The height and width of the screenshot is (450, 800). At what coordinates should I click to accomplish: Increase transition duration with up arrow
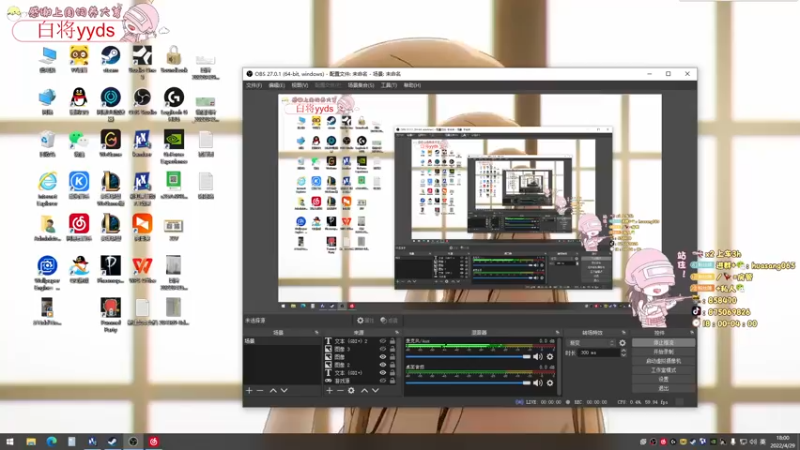623,351
